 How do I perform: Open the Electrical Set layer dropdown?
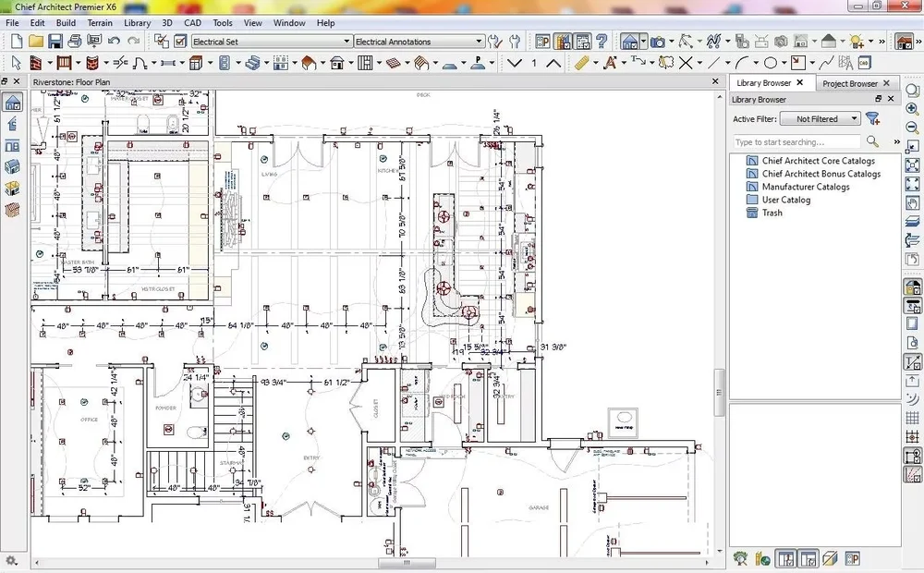pyautogui.click(x=272, y=42)
